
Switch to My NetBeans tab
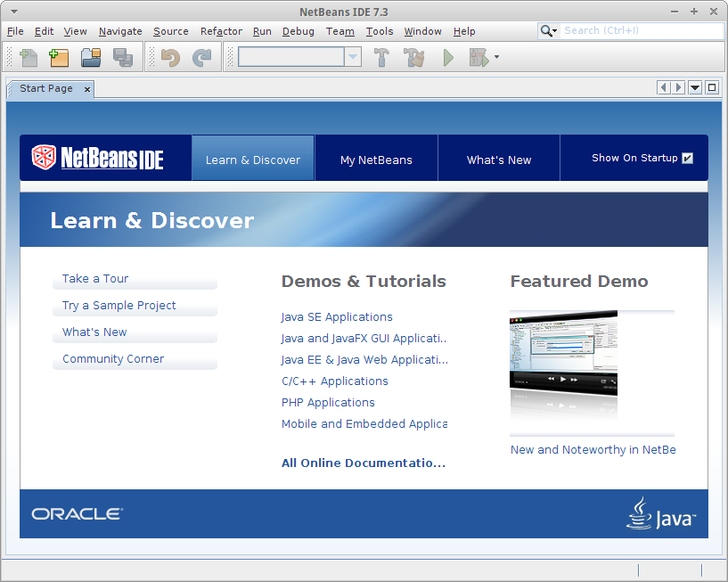(x=376, y=158)
